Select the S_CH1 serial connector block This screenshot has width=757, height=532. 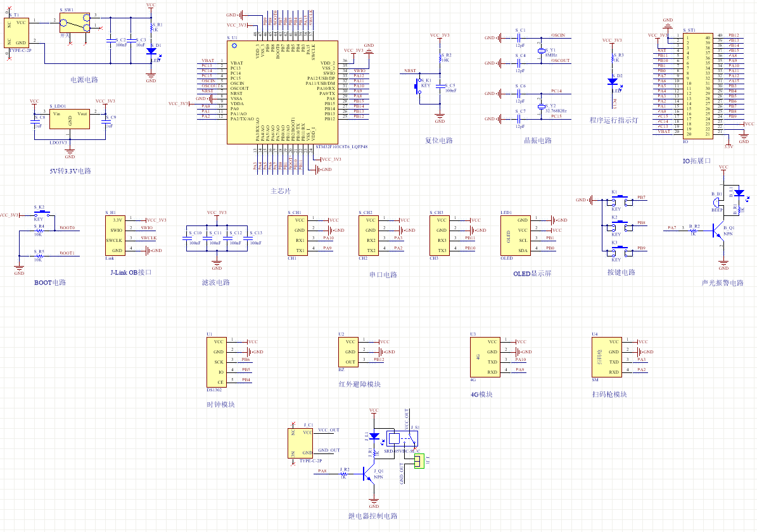pos(297,236)
